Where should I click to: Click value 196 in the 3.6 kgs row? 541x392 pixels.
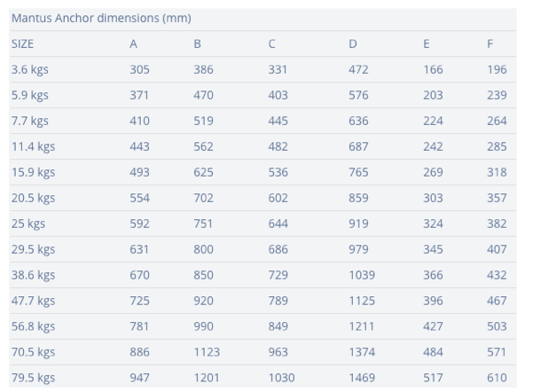(x=497, y=69)
